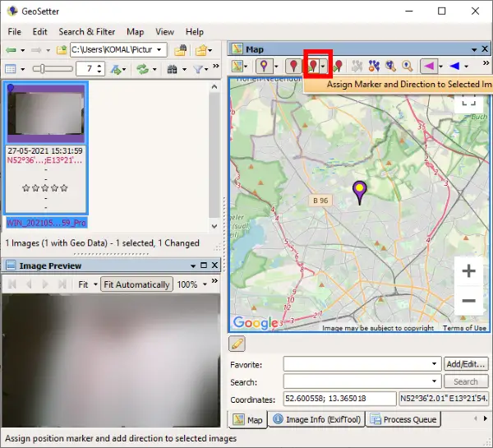The image size is (493, 448).
Task: Open the Terms of Use link on map
Action: [x=464, y=328]
